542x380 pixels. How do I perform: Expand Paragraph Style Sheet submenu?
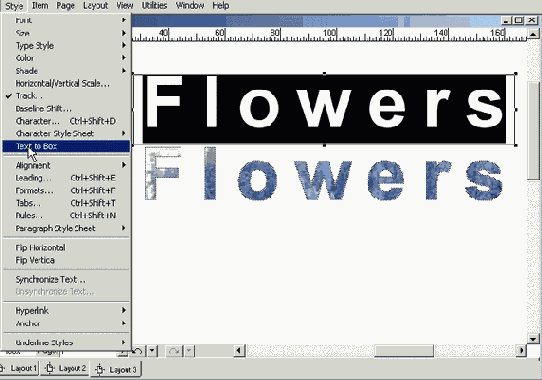(x=66, y=228)
